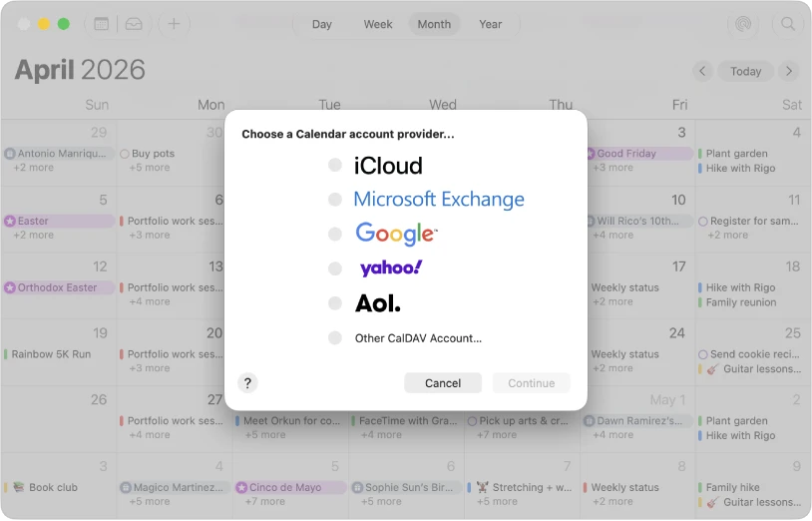Go to previous month with left chevron

coord(702,71)
